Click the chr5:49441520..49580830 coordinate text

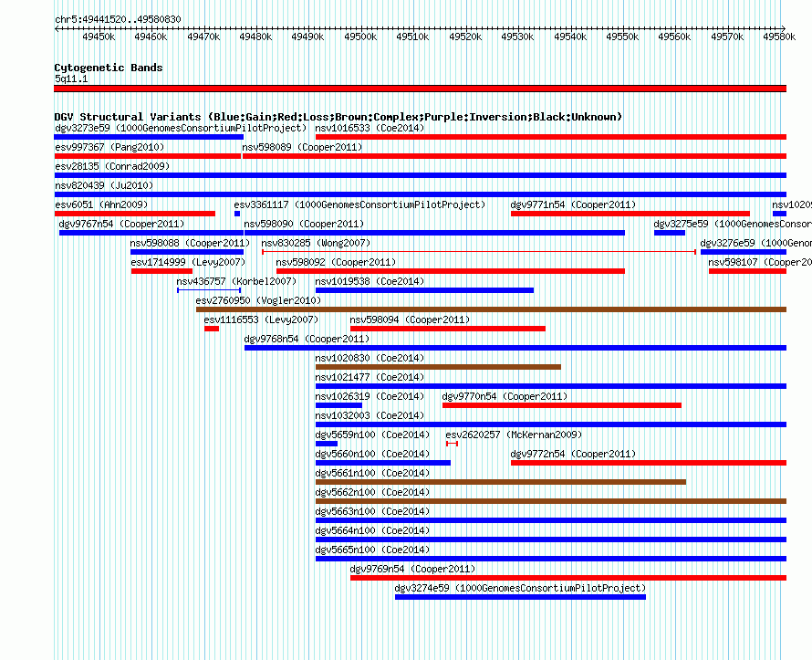coord(118,19)
